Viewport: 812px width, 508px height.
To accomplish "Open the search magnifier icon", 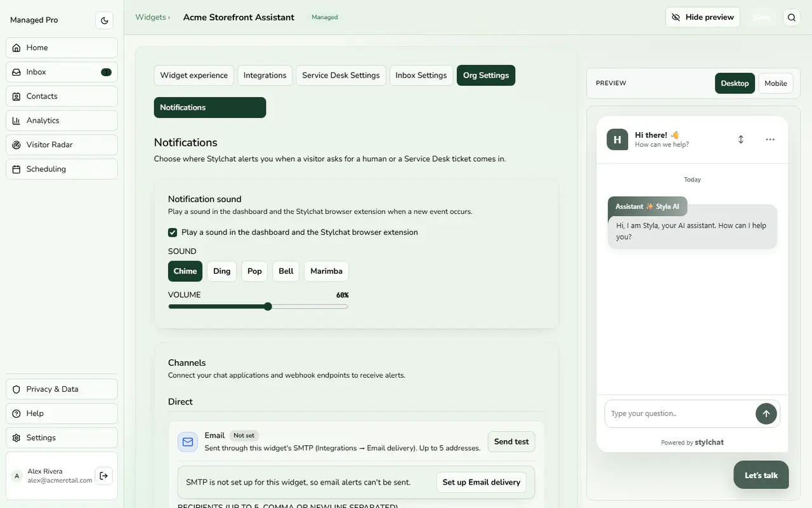I will 792,18.
